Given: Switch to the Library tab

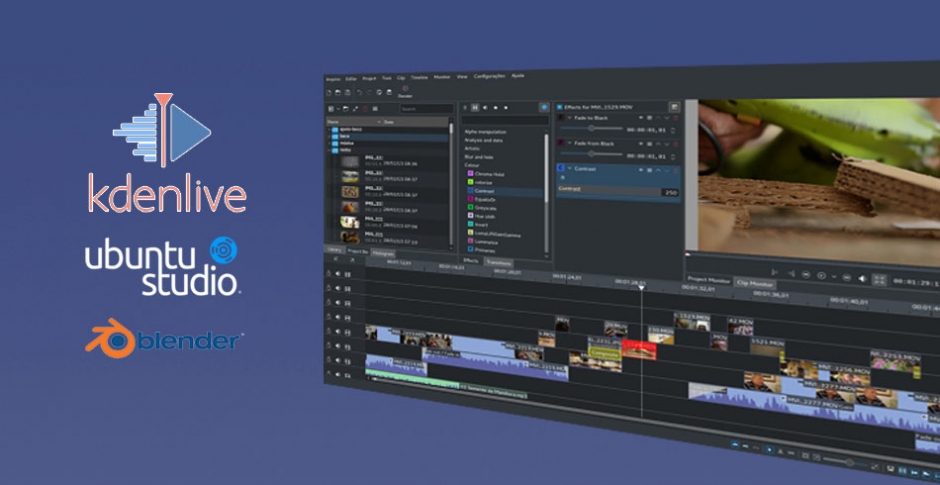Looking at the screenshot, I should click(335, 250).
